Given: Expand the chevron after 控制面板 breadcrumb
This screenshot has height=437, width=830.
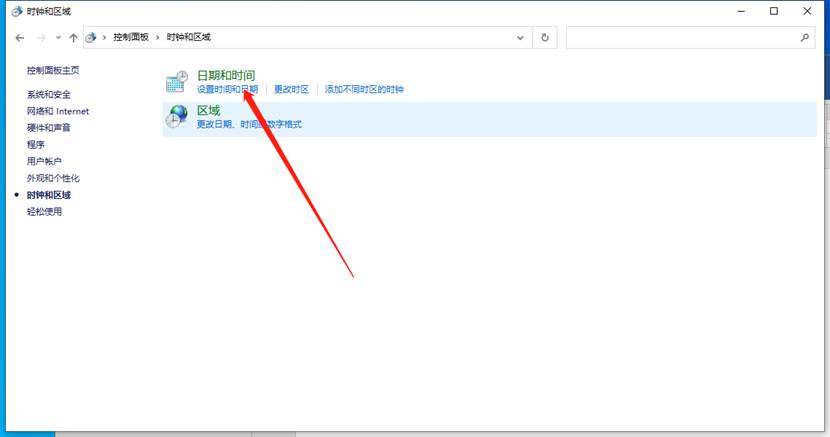Looking at the screenshot, I should coord(158,37).
